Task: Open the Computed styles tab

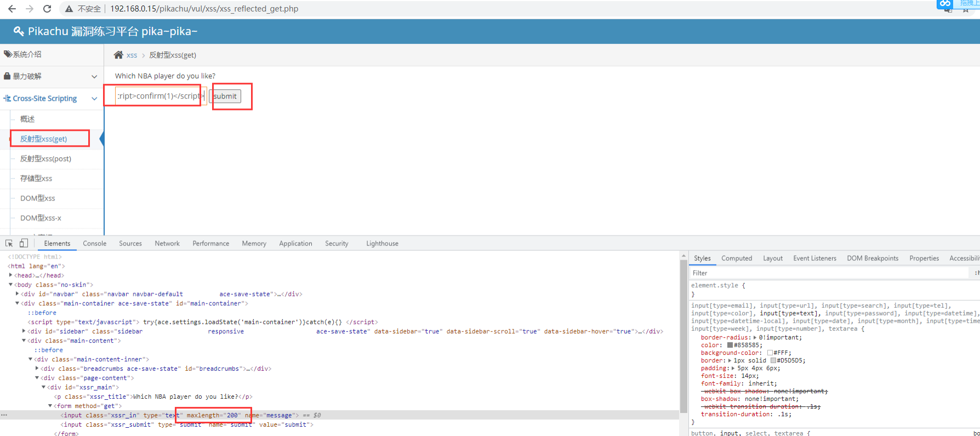Action: click(736, 259)
